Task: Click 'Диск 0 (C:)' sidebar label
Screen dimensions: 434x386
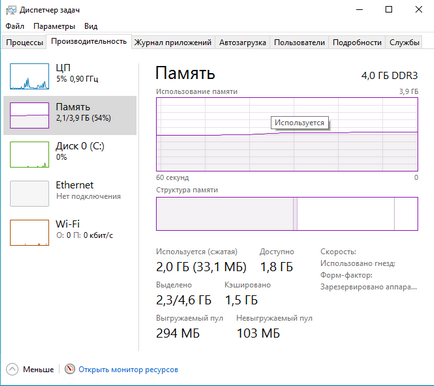Action: [80, 146]
